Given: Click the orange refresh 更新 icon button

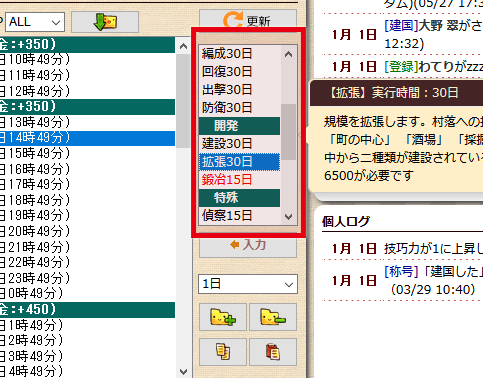Looking at the screenshot, I should pyautogui.click(x=248, y=19).
